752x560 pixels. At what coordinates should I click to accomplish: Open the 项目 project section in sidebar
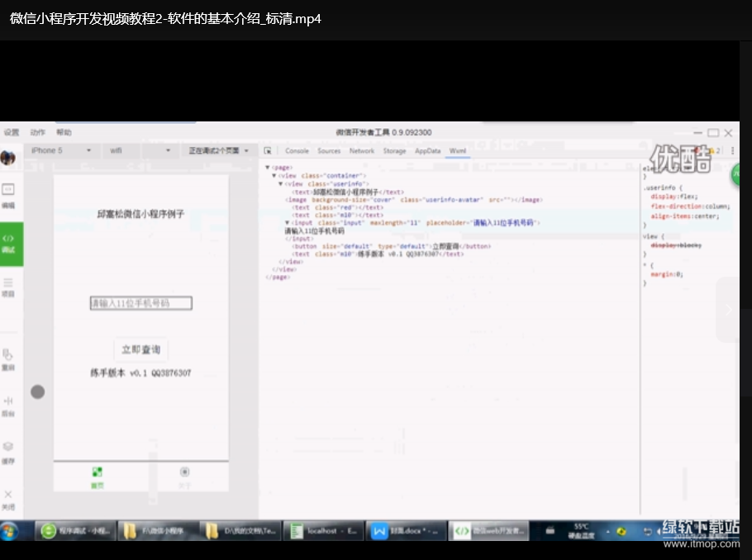coord(8,287)
